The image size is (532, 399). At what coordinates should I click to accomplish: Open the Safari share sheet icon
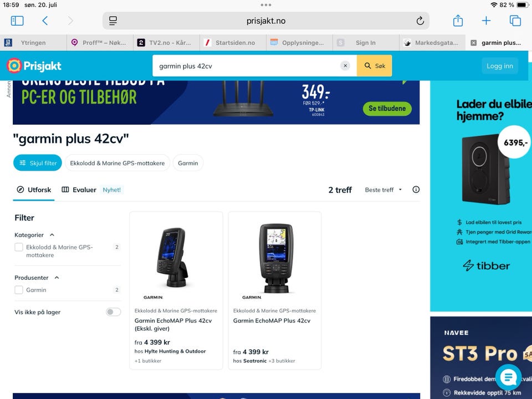click(x=458, y=21)
